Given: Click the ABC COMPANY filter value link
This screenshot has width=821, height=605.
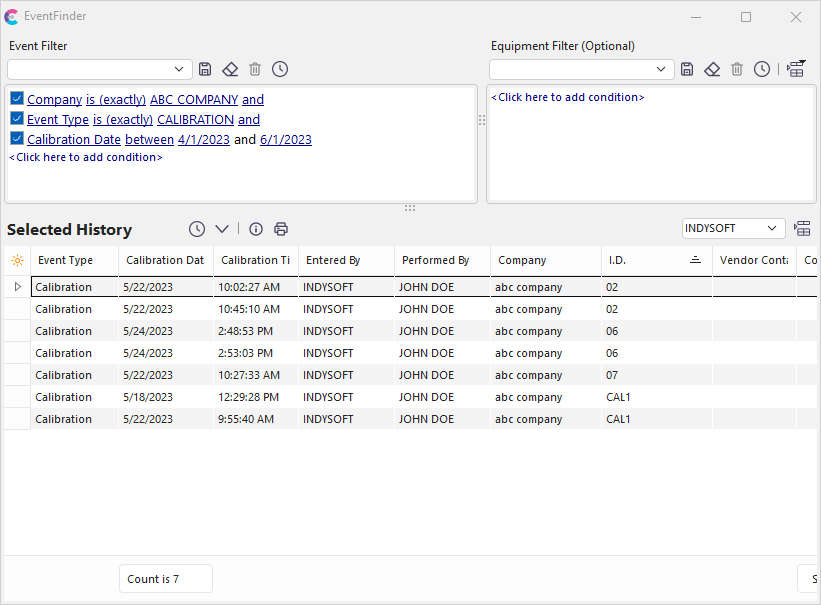Looking at the screenshot, I should tap(194, 100).
